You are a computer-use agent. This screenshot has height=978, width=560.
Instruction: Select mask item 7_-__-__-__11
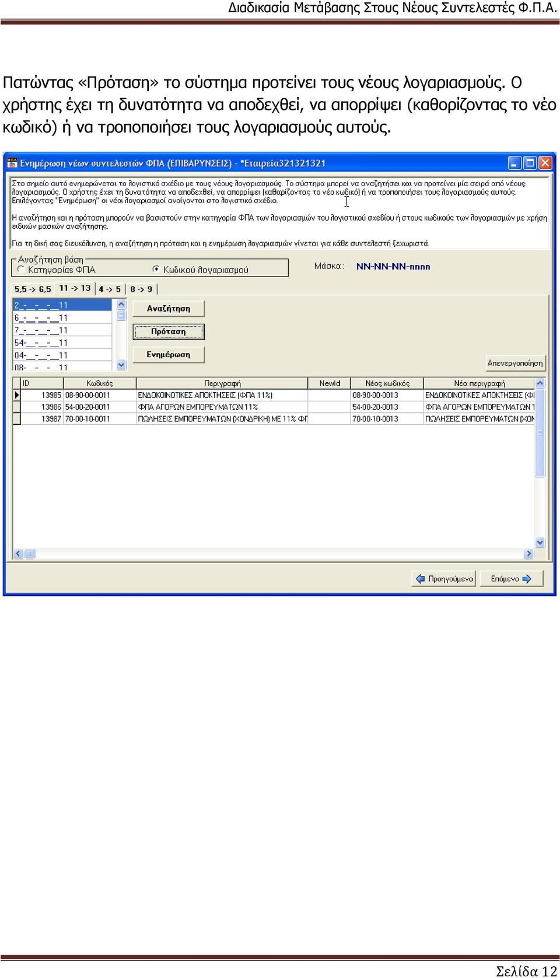tap(62, 330)
